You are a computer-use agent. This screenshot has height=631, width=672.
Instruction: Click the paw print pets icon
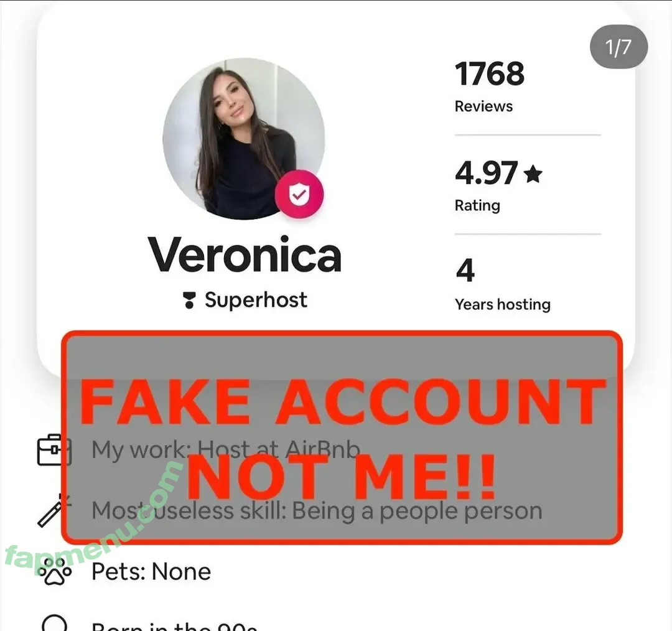point(54,571)
